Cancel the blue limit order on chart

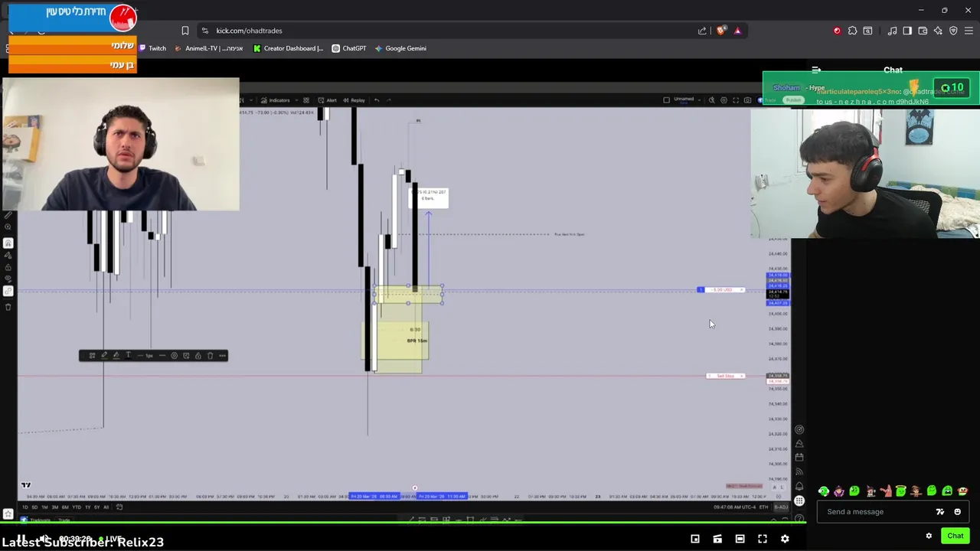pos(741,290)
